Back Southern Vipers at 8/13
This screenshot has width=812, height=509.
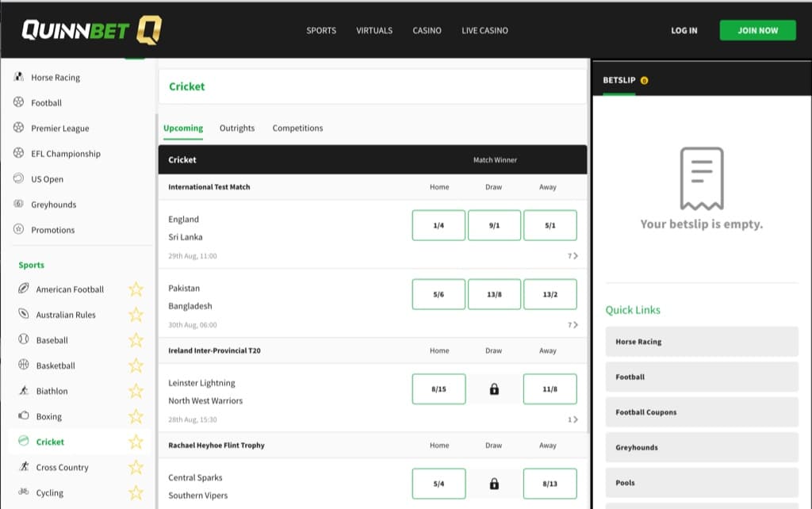550,484
